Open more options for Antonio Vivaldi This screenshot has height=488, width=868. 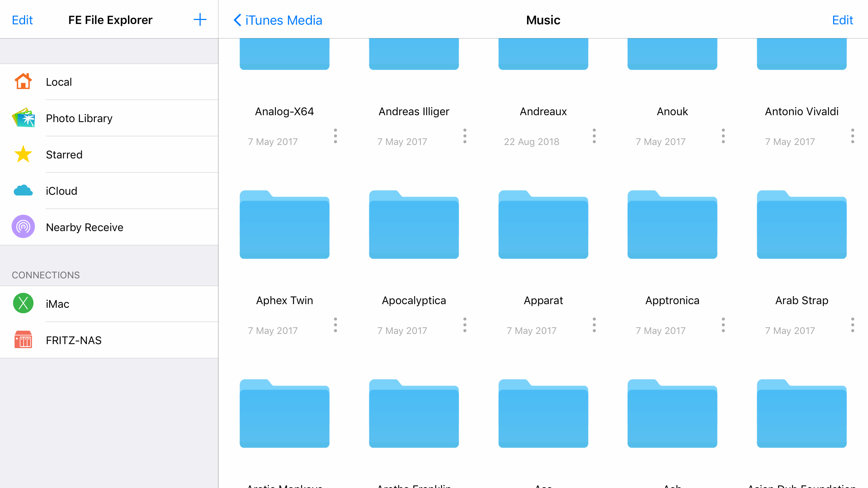(853, 136)
